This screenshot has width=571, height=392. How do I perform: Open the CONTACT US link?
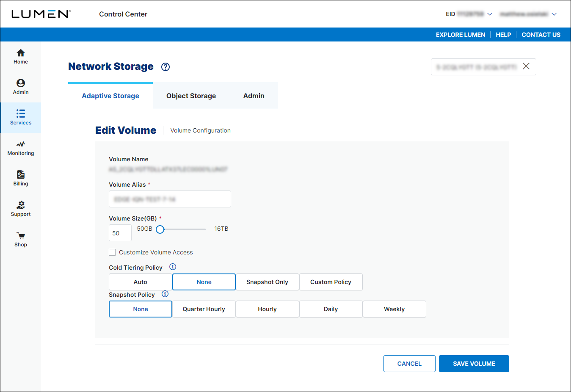(x=541, y=35)
